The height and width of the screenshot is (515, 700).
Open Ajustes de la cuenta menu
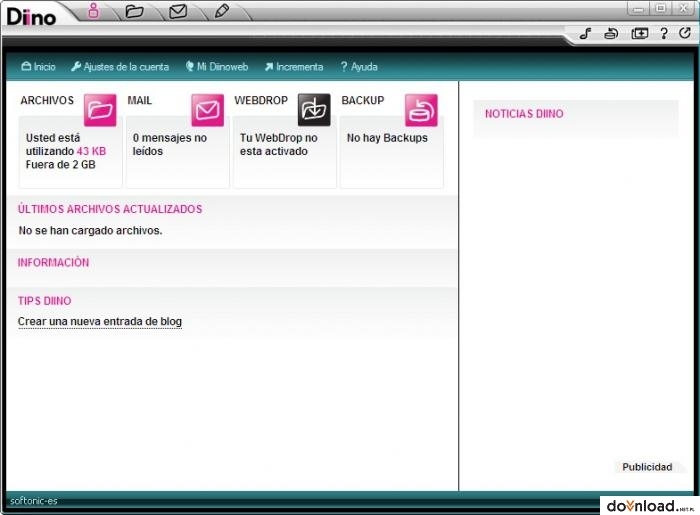click(x=120, y=67)
